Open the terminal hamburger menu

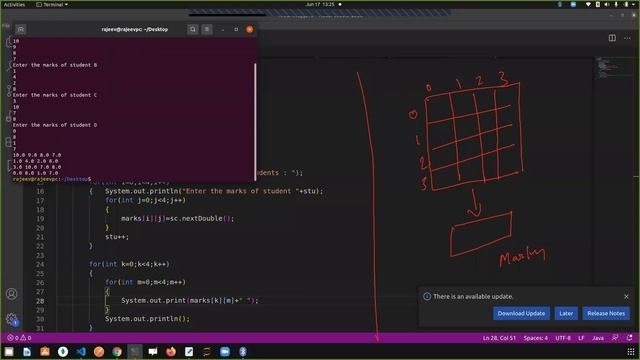207,29
